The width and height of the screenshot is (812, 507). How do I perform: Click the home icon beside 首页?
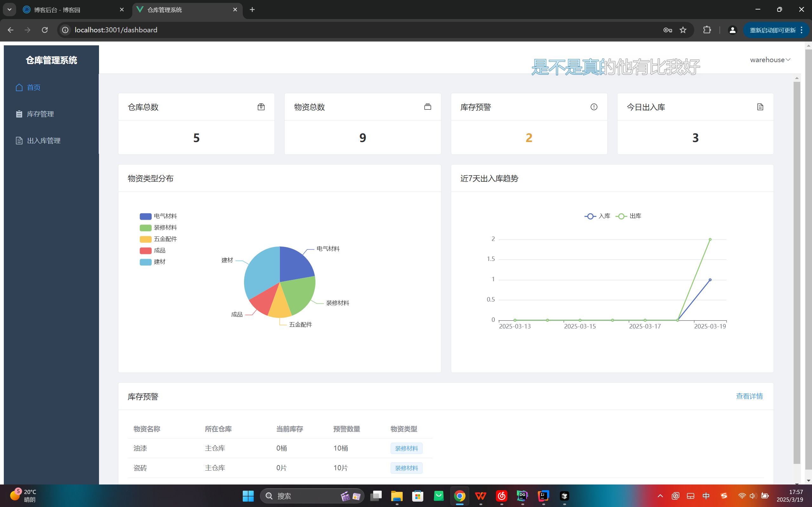click(19, 88)
